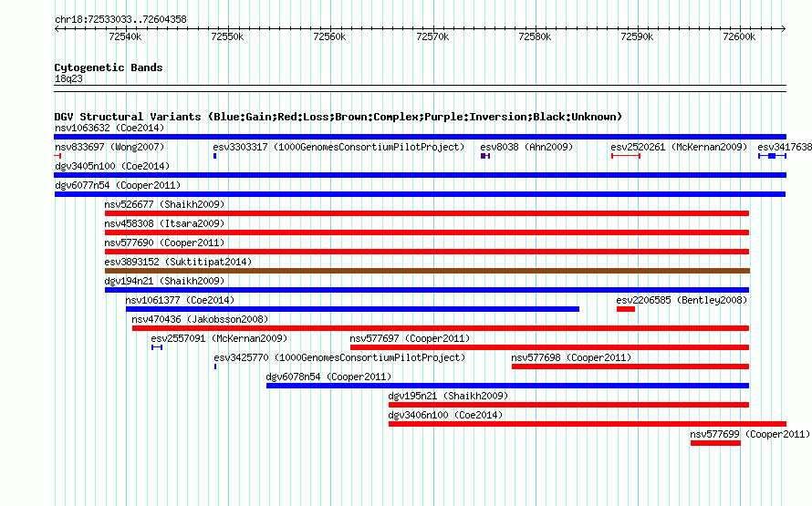The width and height of the screenshot is (812, 506).
Task: Select the blue esv2557091 gain bracket glyph
Action: (157, 347)
